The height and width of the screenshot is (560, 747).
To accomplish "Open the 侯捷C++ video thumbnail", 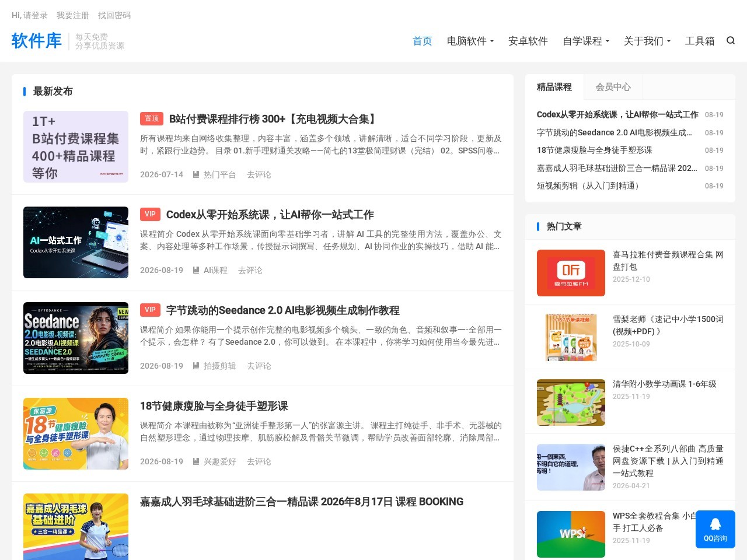I will 571,467.
